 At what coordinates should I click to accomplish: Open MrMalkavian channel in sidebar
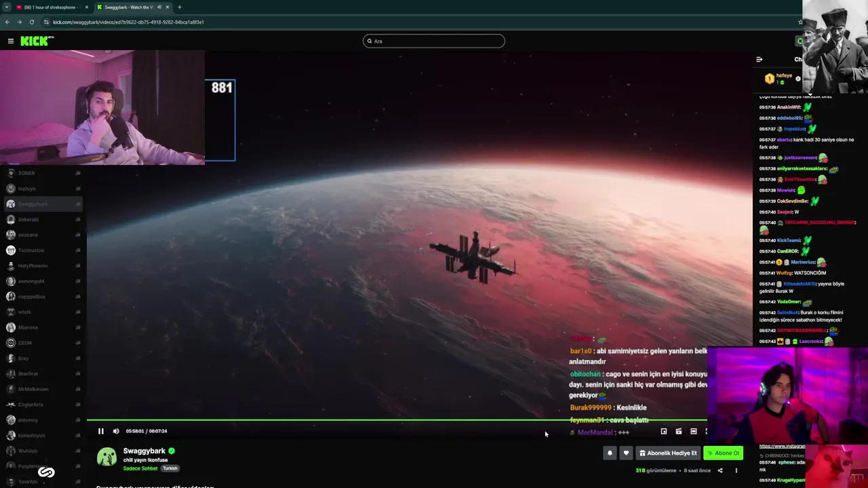pyautogui.click(x=43, y=389)
